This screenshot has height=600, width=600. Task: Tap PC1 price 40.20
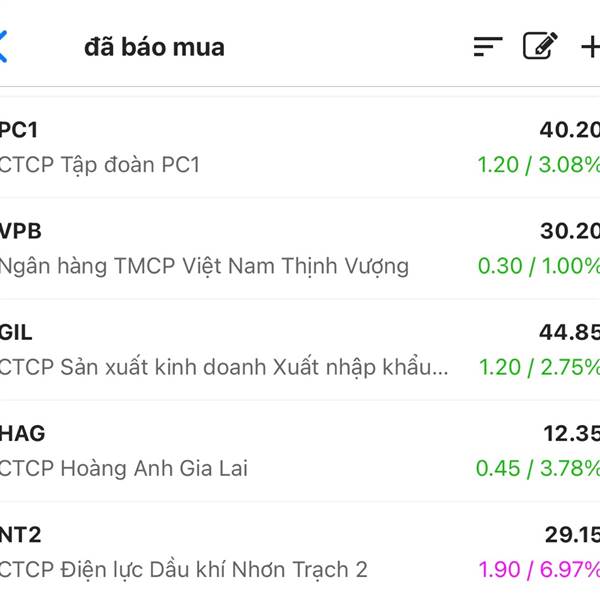point(570,130)
